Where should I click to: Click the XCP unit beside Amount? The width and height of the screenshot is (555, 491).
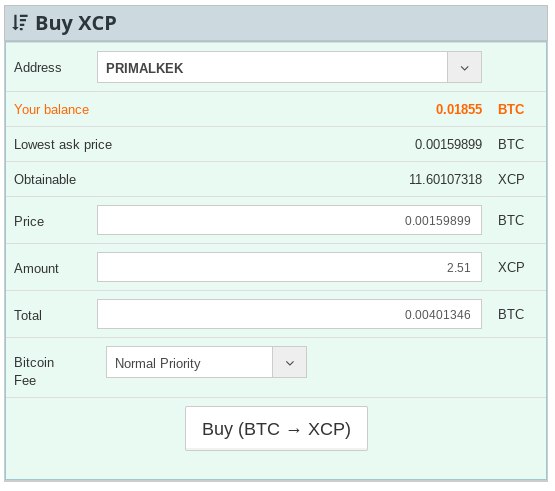[x=511, y=268]
